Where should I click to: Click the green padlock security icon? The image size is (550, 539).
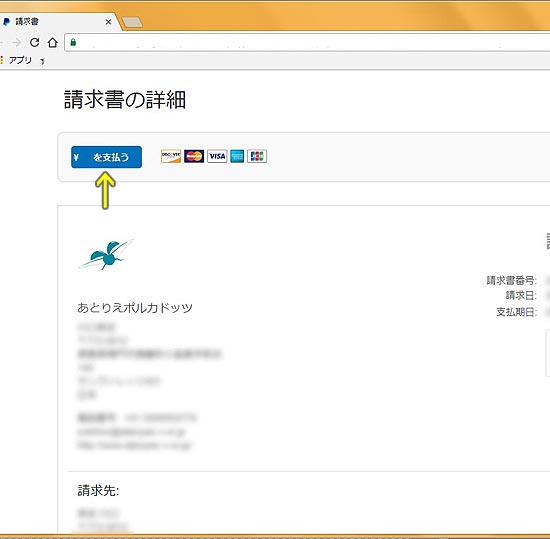pyautogui.click(x=73, y=42)
